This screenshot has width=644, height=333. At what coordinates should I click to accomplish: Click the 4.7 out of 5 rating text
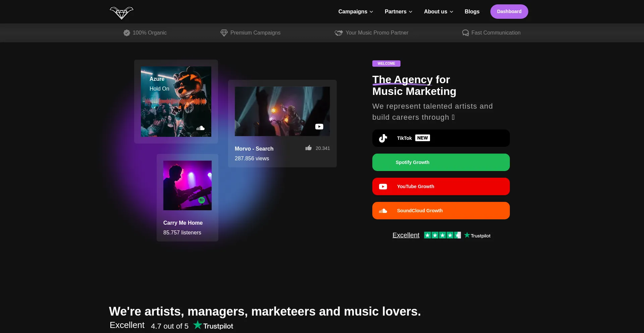[x=170, y=326]
